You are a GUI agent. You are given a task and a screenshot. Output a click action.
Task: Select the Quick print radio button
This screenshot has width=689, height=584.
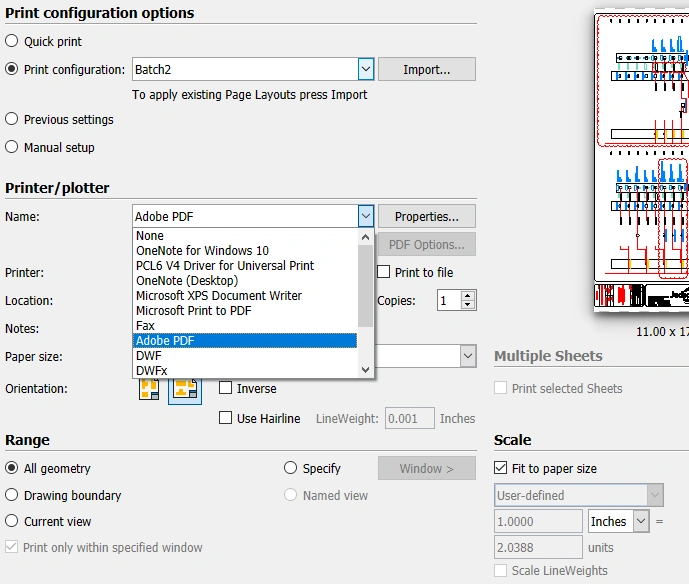coord(11,41)
